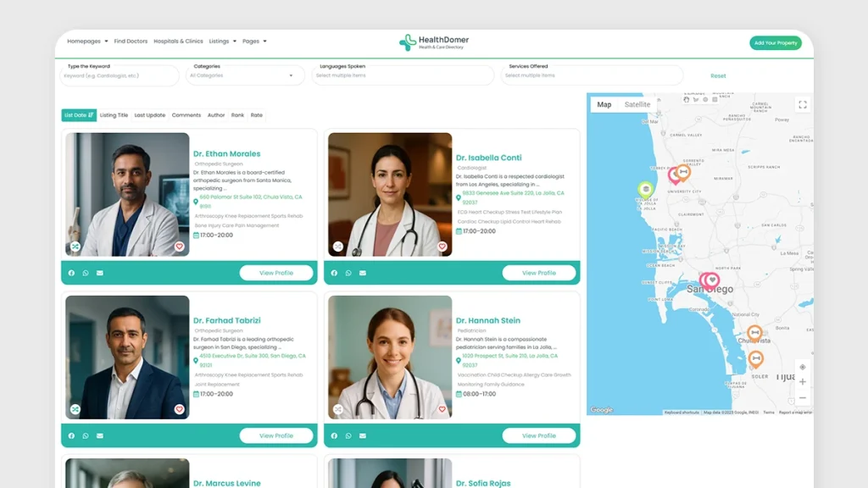Compare Dr. Ethan Morales using shuffle icon
Image resolution: width=868 pixels, height=488 pixels.
pos(75,247)
